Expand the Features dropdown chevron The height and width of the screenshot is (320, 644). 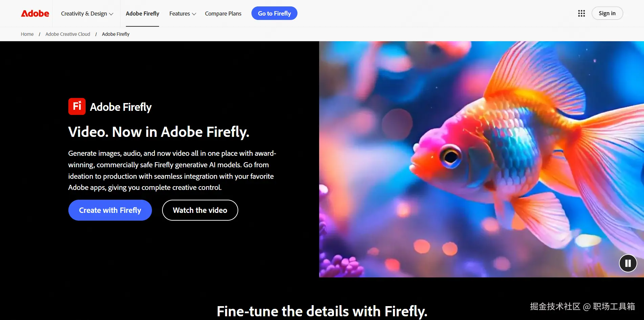coord(194,14)
